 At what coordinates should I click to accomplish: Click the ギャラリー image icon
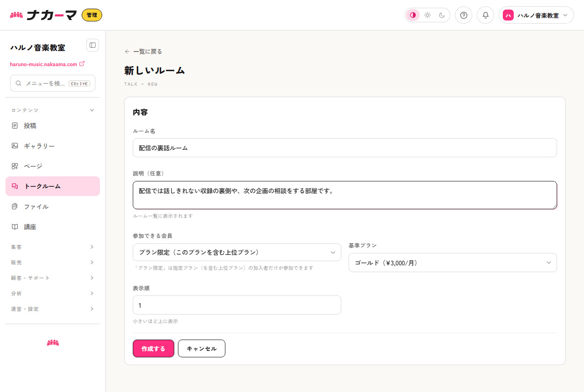[x=15, y=146]
